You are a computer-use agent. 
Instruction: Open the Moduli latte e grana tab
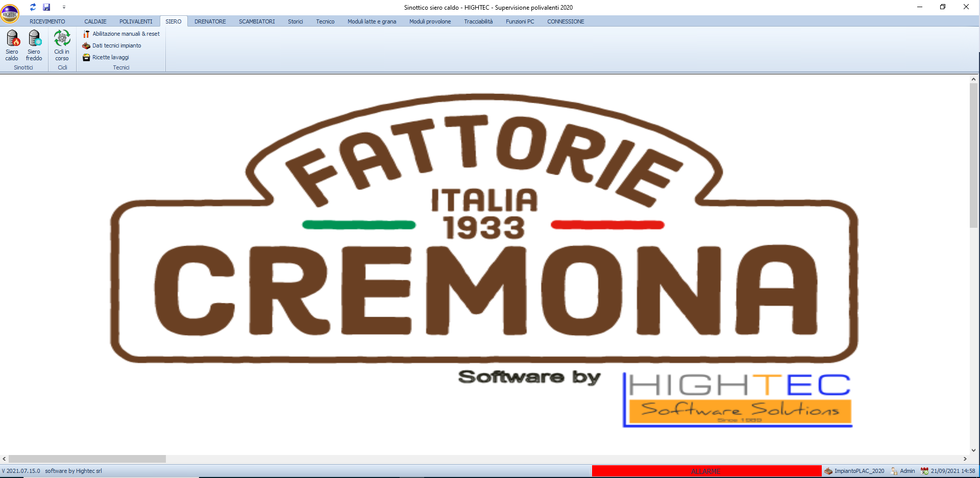point(372,21)
